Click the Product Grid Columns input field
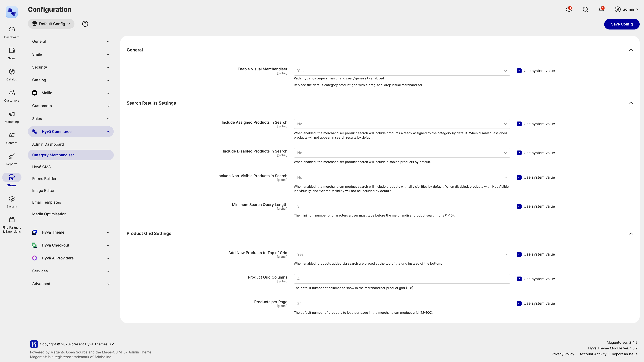 (402, 279)
